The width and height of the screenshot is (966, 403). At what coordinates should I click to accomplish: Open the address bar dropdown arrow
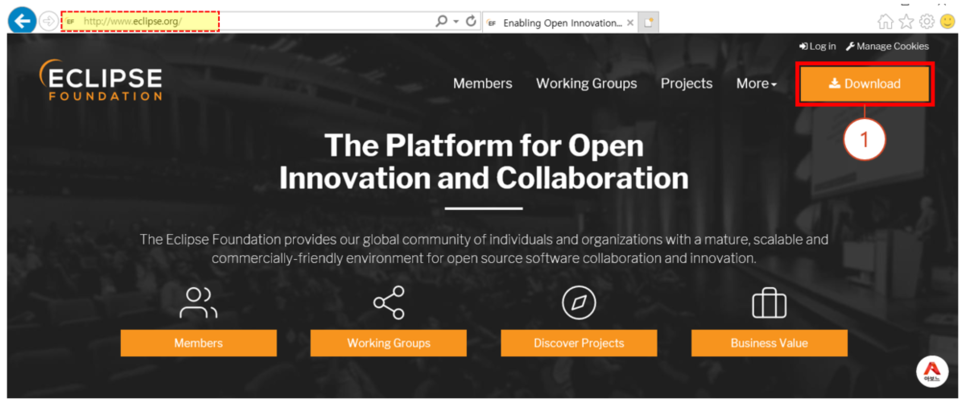click(457, 22)
